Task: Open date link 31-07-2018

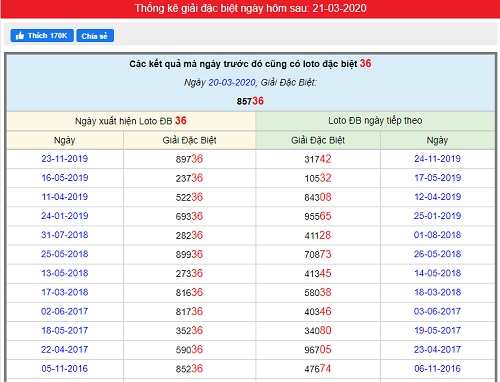Action: coord(65,235)
